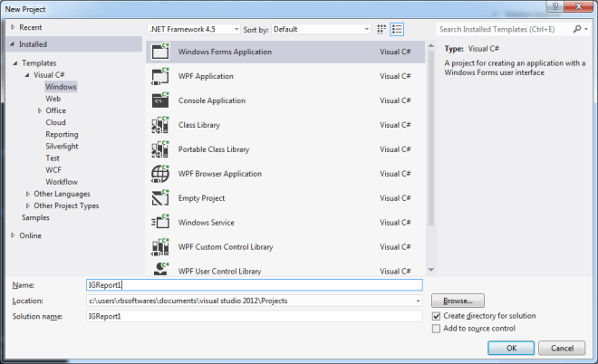
Task: Switch to medium icons list view
Action: 397,29
